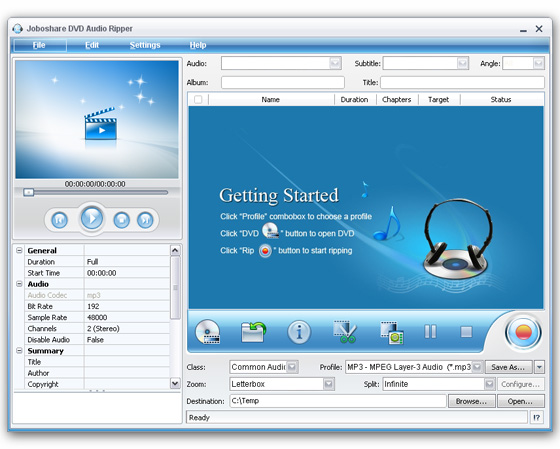
Task: Click the preview play button
Action: (x=92, y=218)
